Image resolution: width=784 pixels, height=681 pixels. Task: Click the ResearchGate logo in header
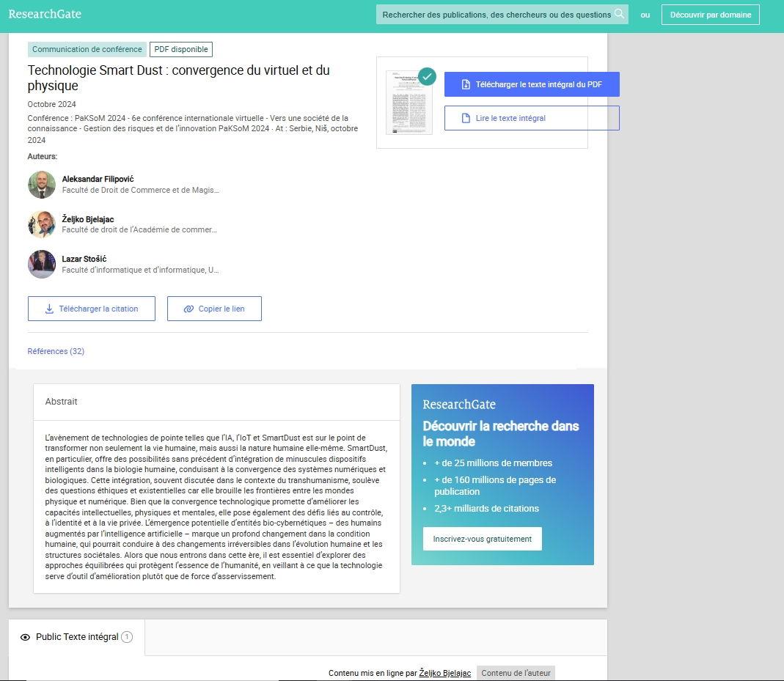(45, 14)
